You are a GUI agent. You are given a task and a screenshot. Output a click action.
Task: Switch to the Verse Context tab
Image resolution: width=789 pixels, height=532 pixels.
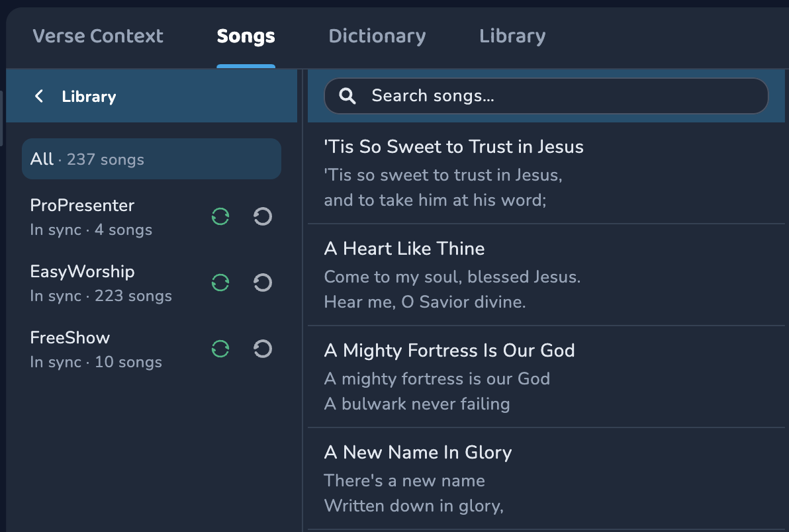tap(98, 36)
